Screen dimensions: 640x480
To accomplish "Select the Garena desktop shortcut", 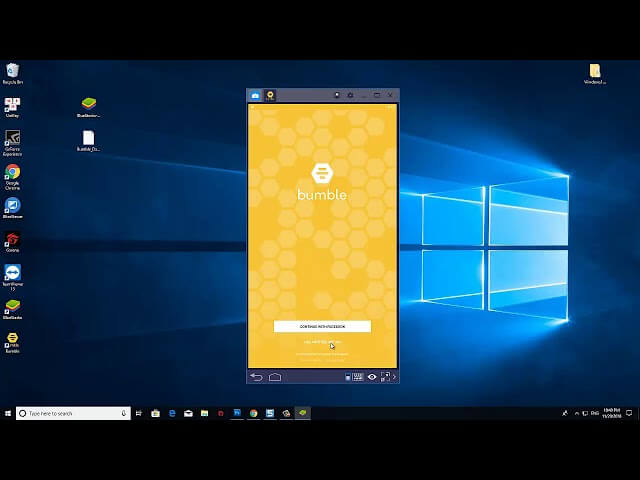I will pyautogui.click(x=13, y=242).
